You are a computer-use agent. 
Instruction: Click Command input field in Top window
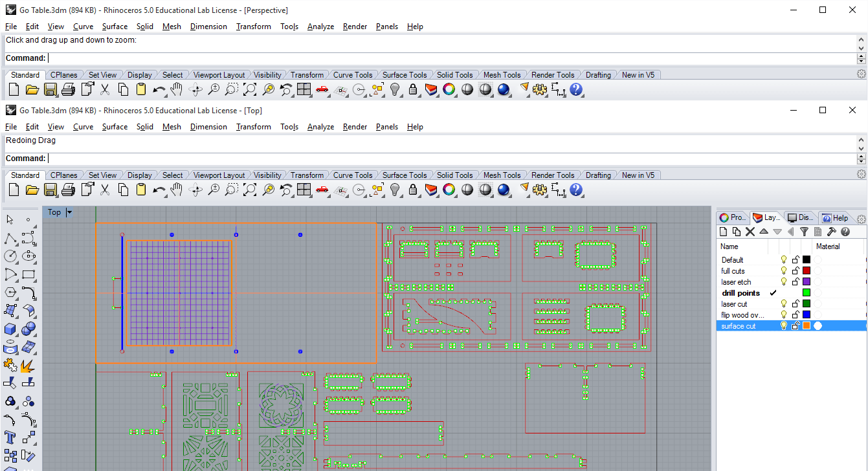[x=451, y=159]
